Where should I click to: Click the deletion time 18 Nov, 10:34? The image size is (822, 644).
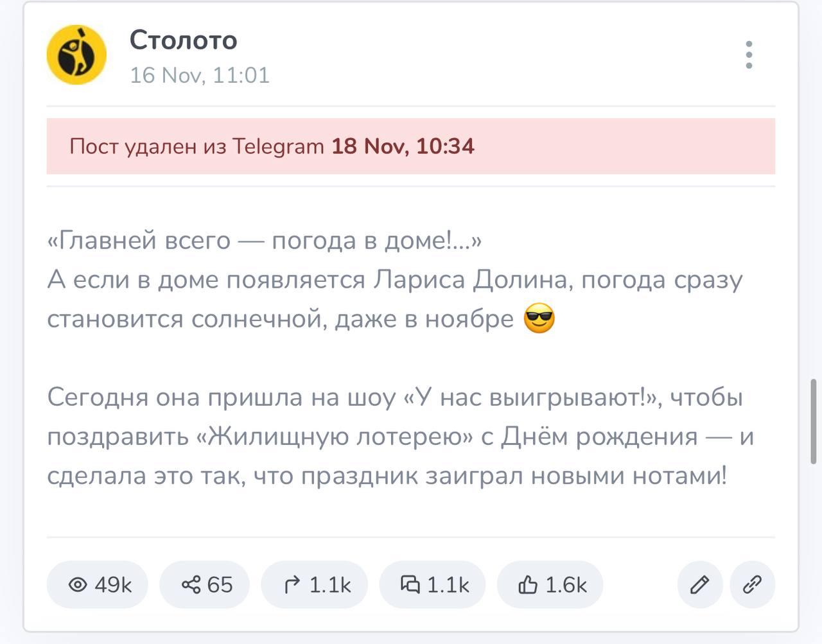point(402,146)
